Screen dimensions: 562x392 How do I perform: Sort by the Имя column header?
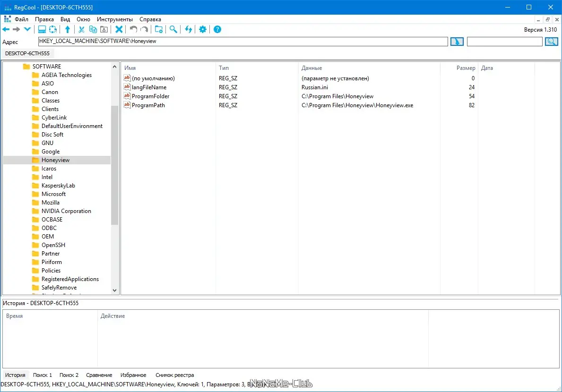168,68
